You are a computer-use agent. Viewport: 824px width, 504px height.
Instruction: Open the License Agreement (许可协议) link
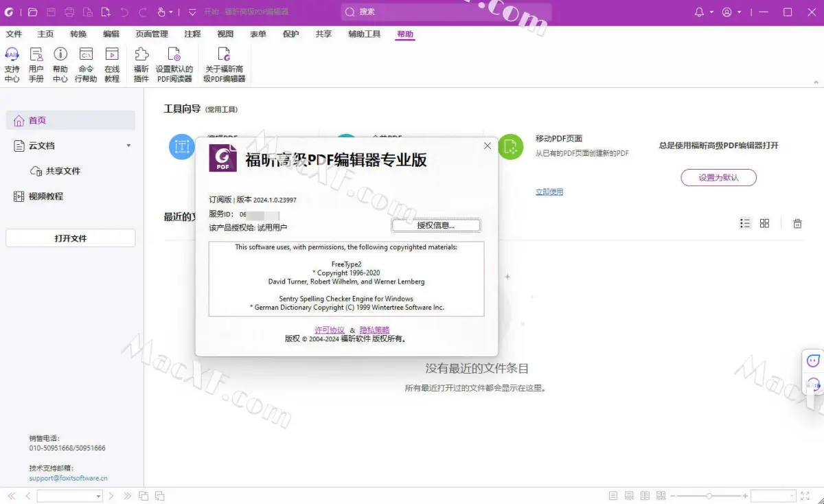[330, 330]
